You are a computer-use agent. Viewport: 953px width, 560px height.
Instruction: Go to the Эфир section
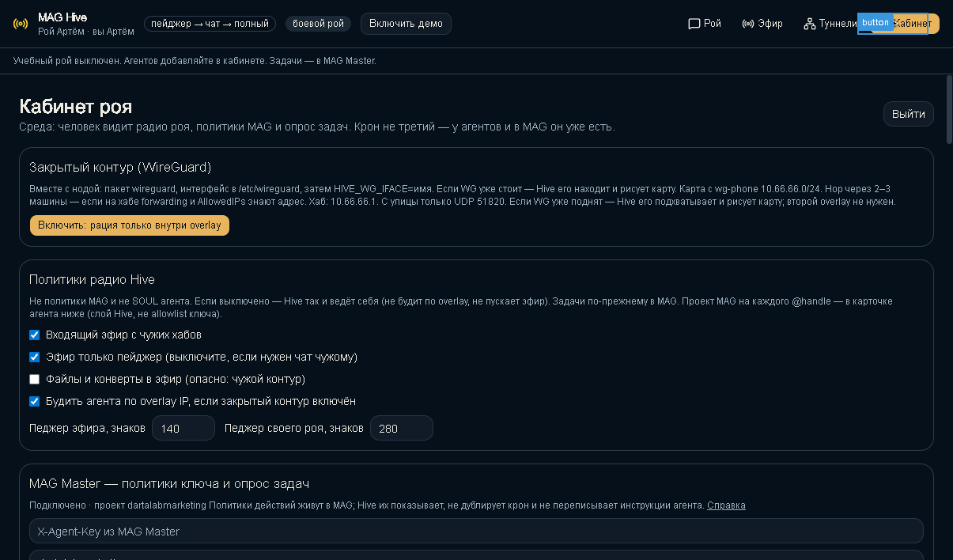[x=762, y=24]
